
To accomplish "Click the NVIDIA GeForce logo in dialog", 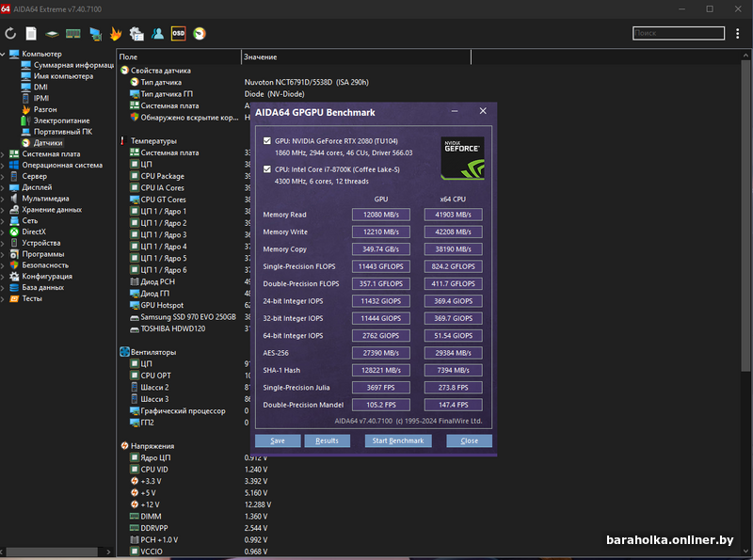I will click(x=462, y=158).
